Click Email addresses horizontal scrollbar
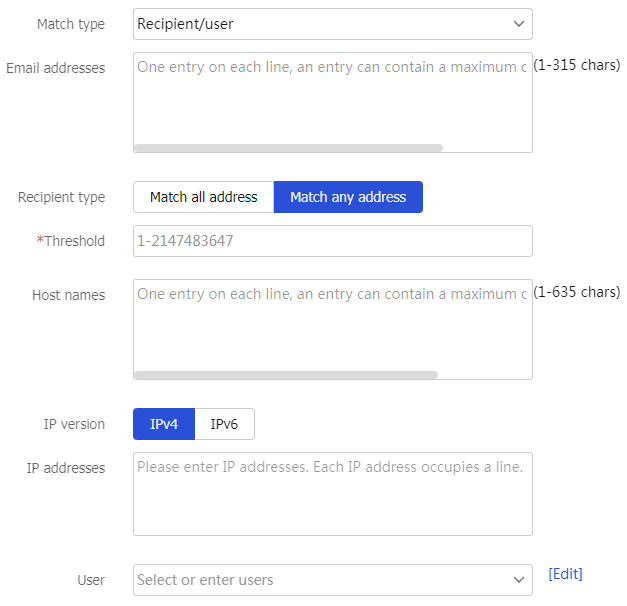This screenshot has width=627, height=606. click(289, 148)
